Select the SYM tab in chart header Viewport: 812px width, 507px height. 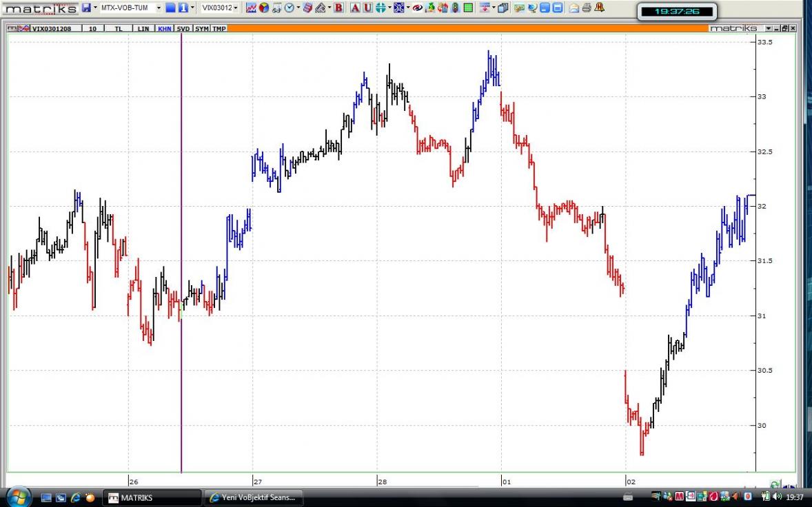point(201,28)
